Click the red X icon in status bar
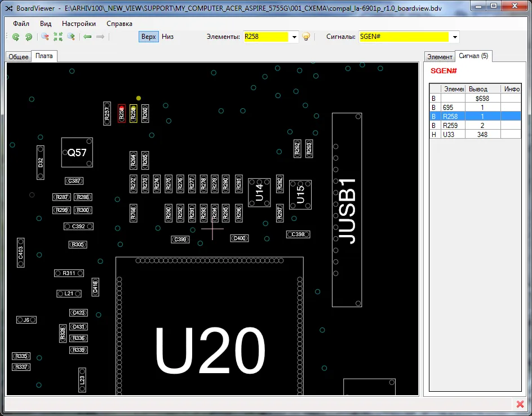This screenshot has width=532, height=416. tap(520, 404)
